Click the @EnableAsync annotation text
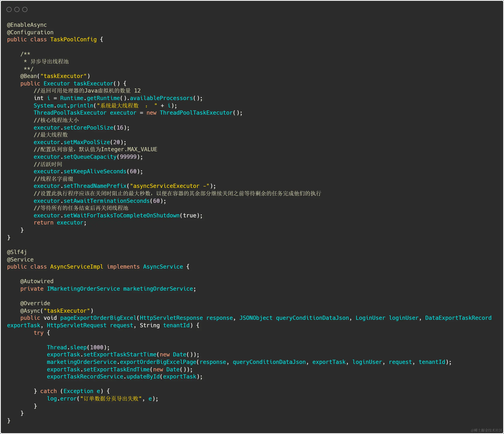 point(27,25)
